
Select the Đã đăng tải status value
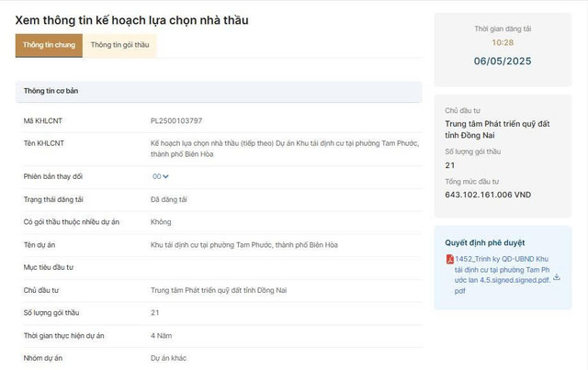(169, 200)
